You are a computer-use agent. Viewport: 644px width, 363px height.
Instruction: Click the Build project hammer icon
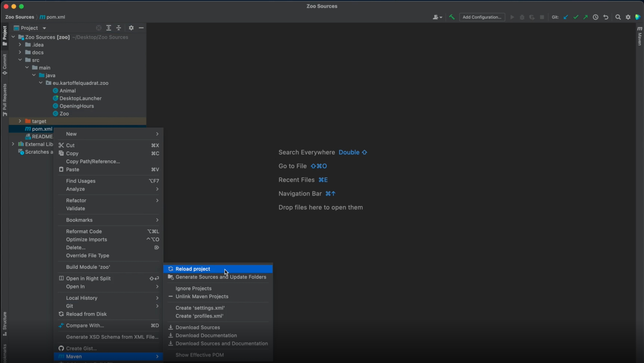(452, 17)
